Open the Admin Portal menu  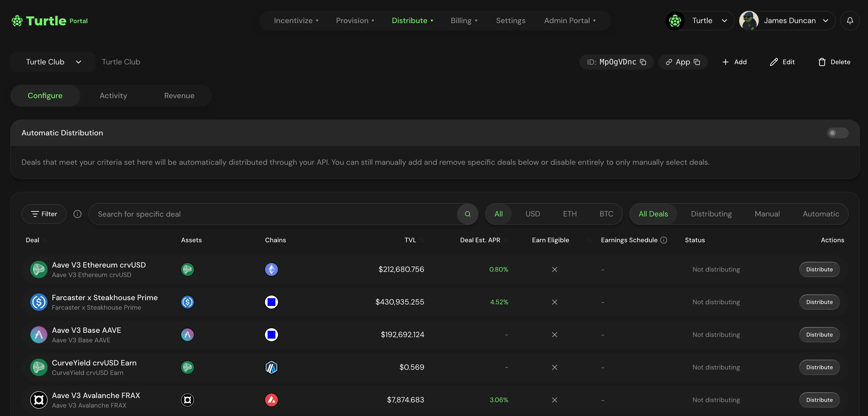[570, 21]
